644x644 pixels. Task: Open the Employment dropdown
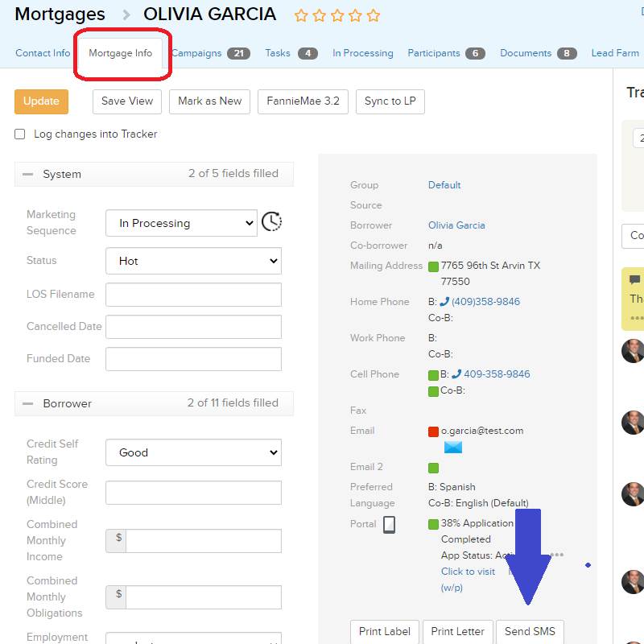193,638
